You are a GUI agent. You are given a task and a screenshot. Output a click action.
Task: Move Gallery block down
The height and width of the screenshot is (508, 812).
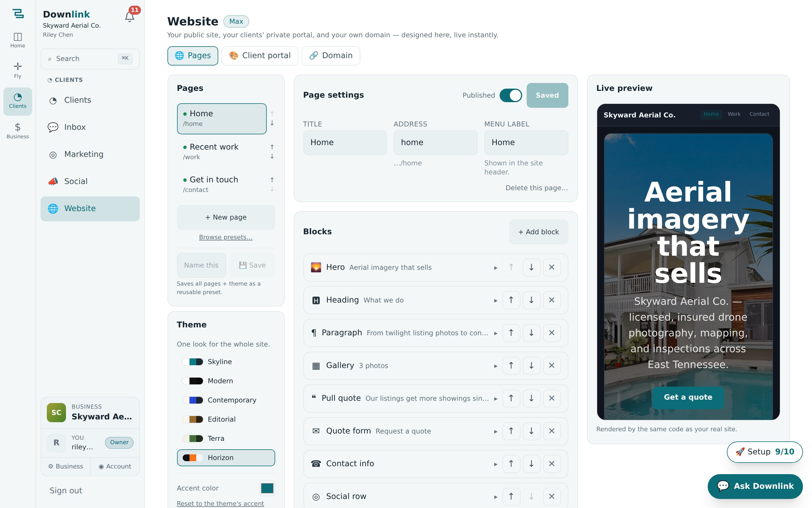pos(531,365)
